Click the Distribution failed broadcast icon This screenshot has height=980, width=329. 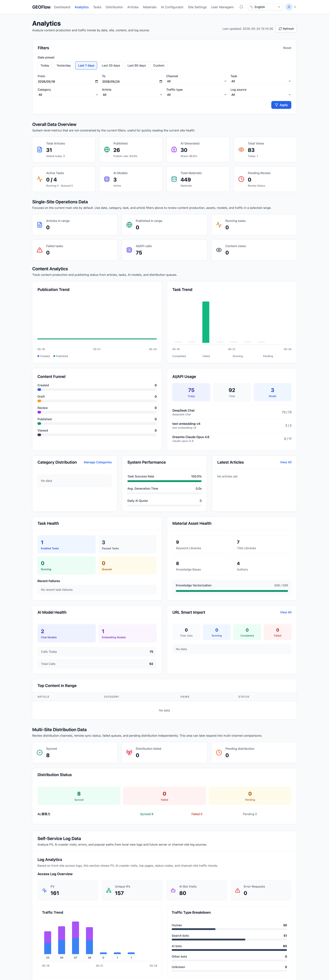pos(130,752)
